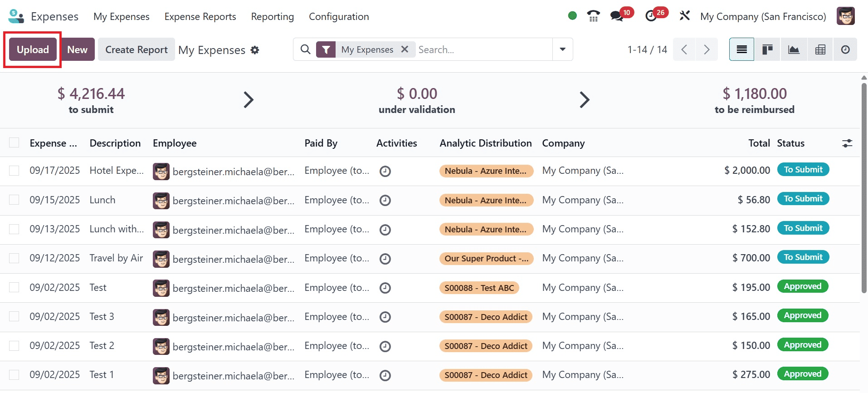Viewport: 868px width, 393px height.
Task: Open the My Company (San Francisco) switcher
Action: (x=763, y=17)
